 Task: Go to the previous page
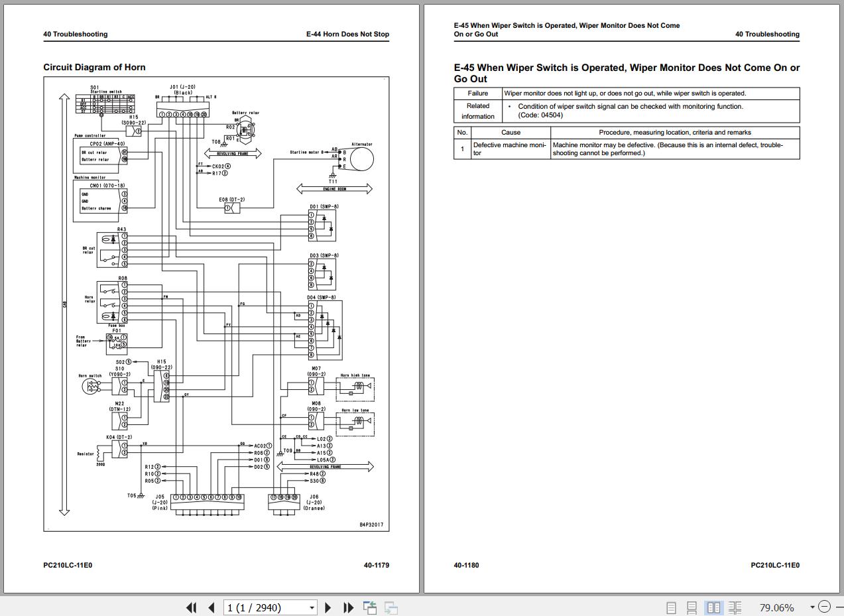pyautogui.click(x=211, y=607)
